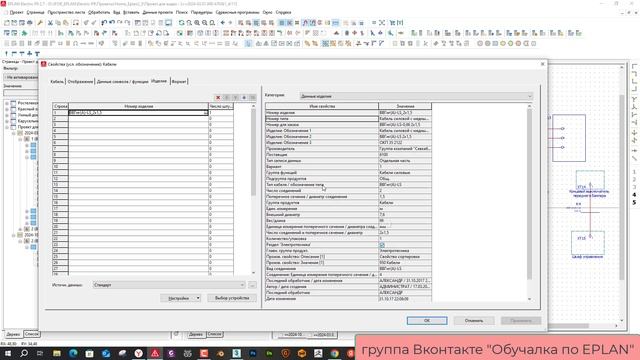Open the filter dropdown 'Не активирован'
Viewport: 640px width, 360px height.
[x=20, y=77]
